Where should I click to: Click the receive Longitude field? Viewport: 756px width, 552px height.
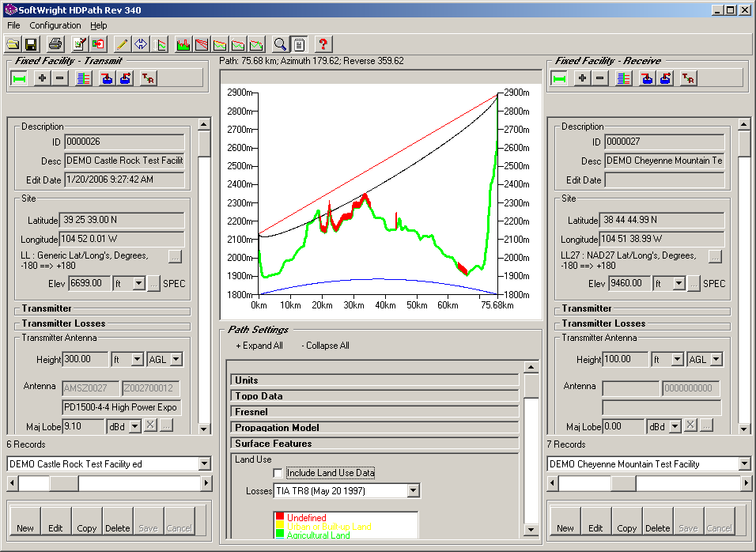coord(661,239)
